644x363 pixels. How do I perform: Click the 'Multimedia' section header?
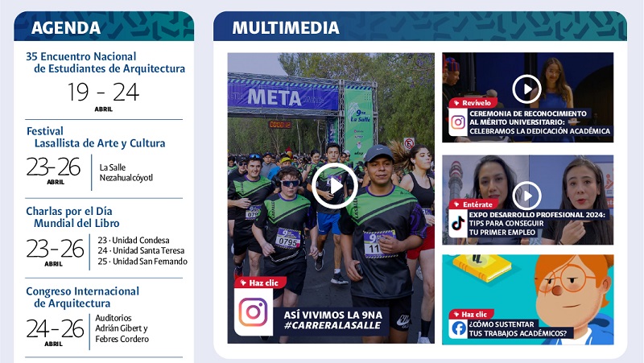286,28
